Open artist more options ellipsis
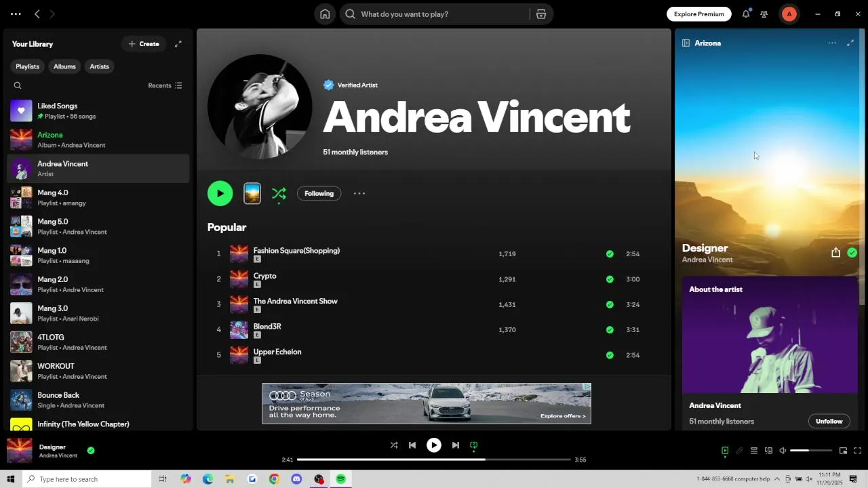 coord(359,193)
